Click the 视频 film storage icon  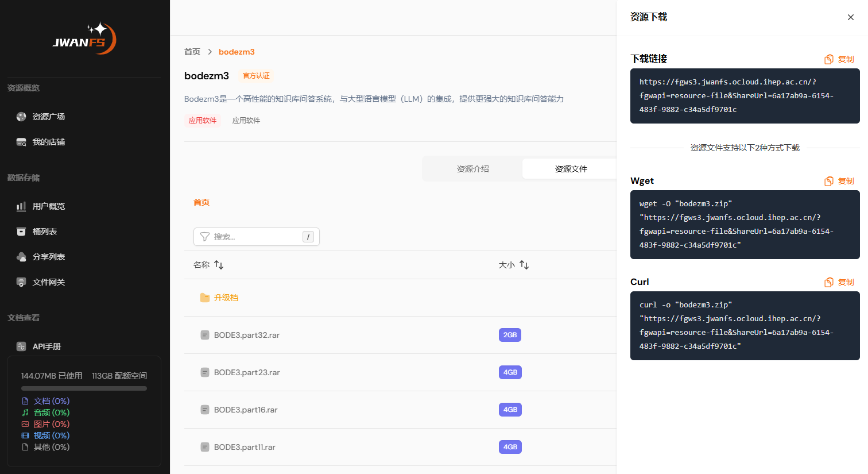[25, 436]
